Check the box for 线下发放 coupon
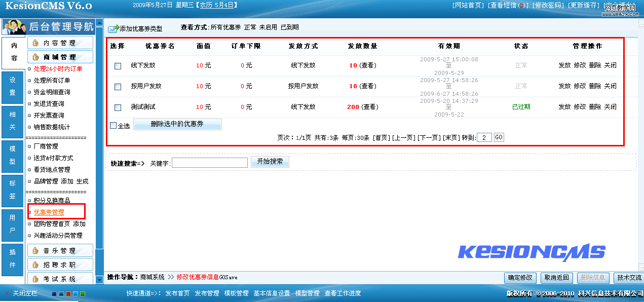 click(118, 66)
